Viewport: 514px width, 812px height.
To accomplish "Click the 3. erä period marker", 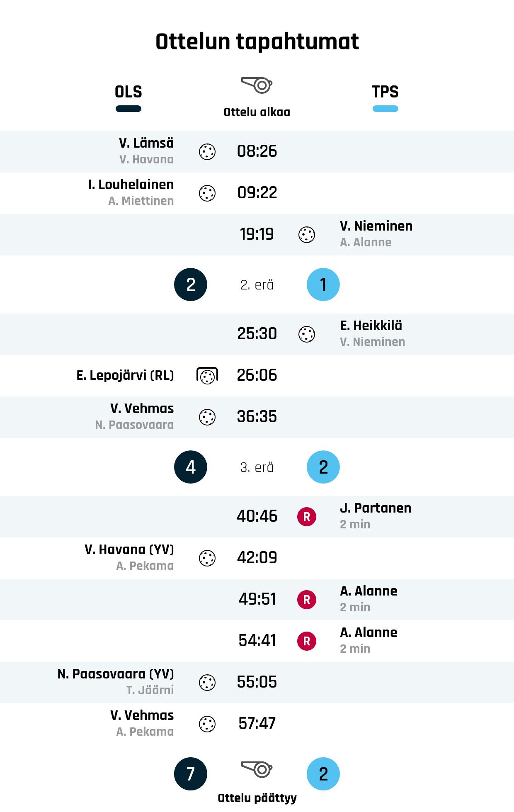I will coord(257,467).
